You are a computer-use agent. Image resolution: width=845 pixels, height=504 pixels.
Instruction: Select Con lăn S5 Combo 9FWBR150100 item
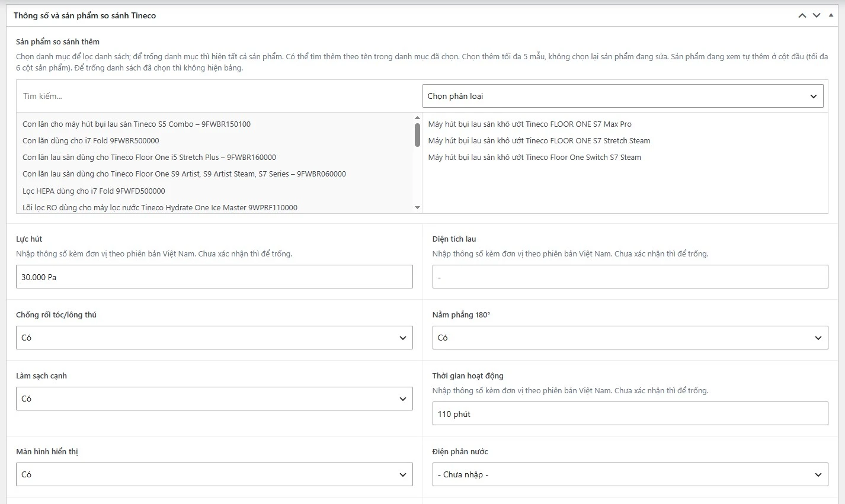tap(215, 124)
